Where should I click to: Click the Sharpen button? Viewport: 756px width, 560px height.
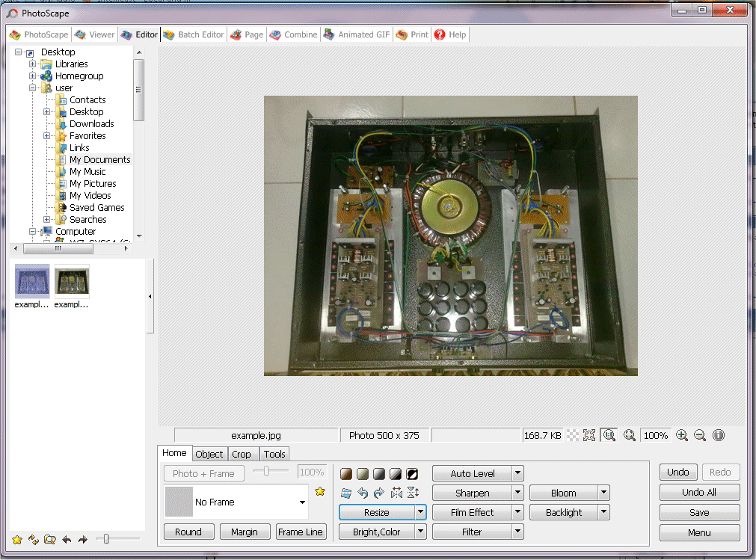pos(472,493)
